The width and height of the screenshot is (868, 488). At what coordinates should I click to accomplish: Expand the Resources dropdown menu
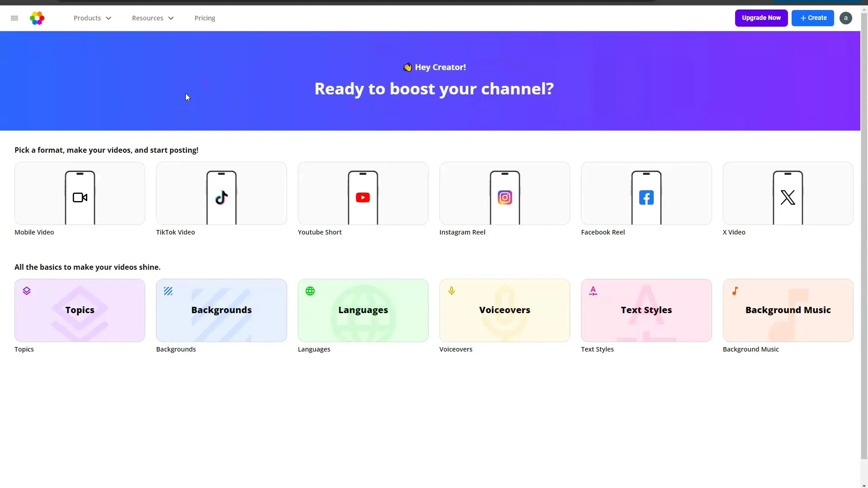pyautogui.click(x=153, y=18)
